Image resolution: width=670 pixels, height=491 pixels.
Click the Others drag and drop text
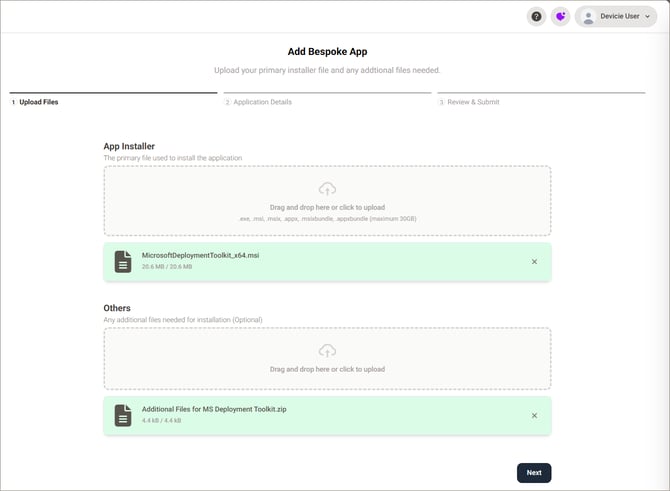[327, 369]
